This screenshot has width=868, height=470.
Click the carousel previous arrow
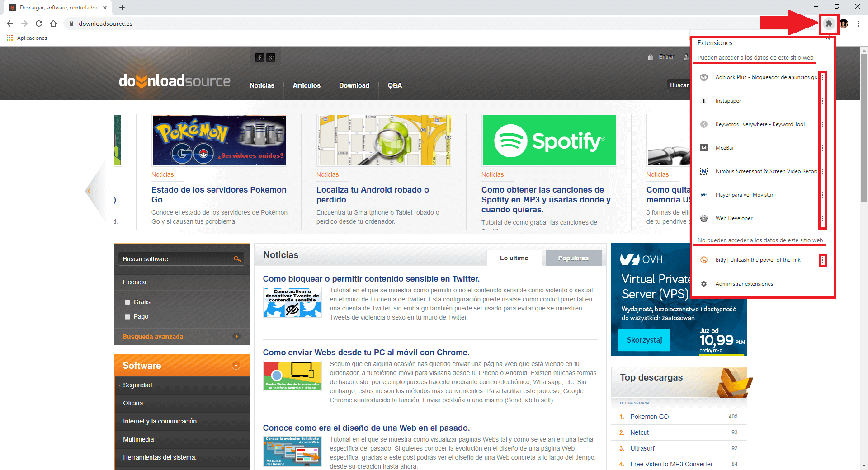(x=89, y=191)
